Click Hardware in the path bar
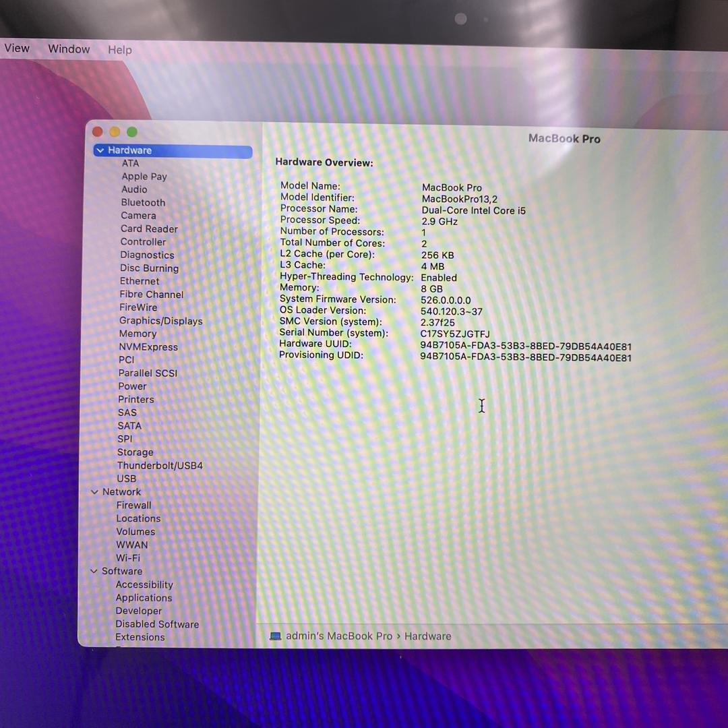The width and height of the screenshot is (728, 728). coord(427,636)
